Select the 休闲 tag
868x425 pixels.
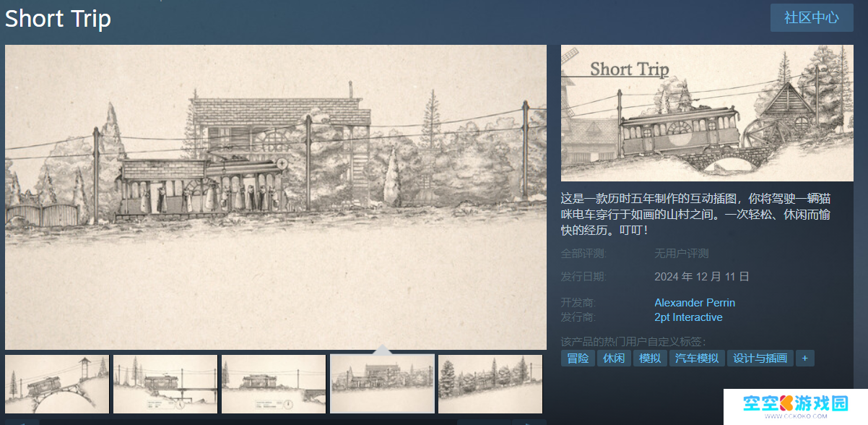(614, 359)
